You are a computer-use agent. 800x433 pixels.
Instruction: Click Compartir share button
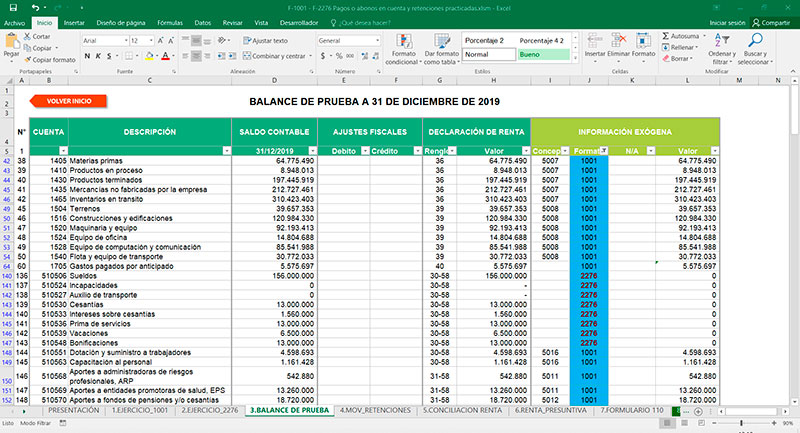tap(771, 23)
